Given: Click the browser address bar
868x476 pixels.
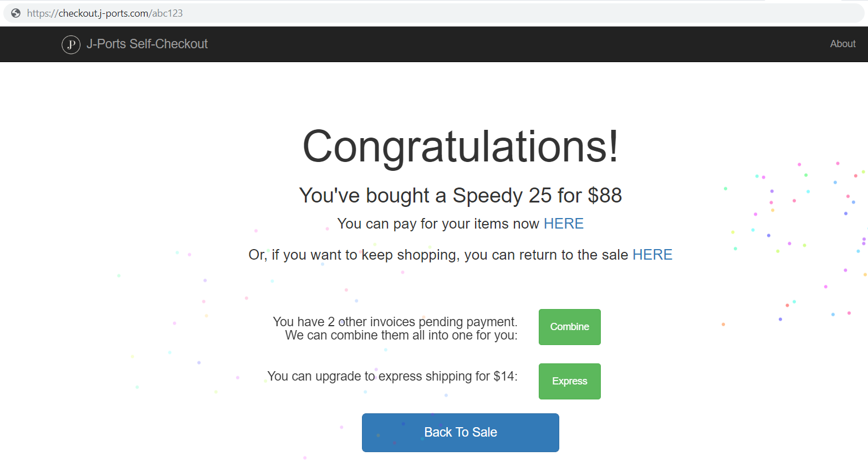Looking at the screenshot, I should tap(222, 12).
